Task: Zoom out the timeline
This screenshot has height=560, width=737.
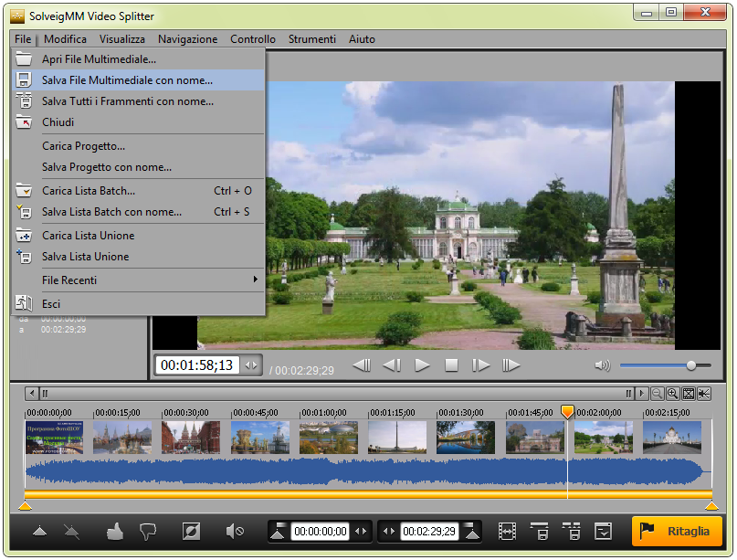Action: coord(658,394)
